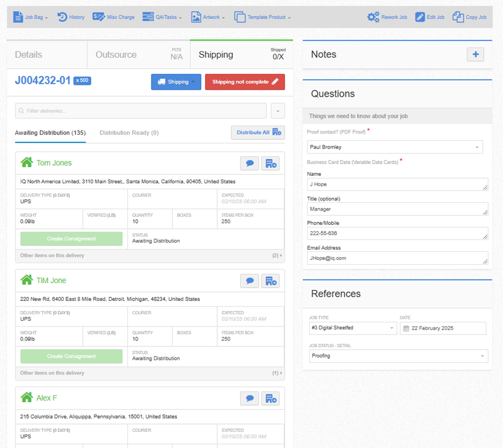503x448 pixels.
Task: Expand the filter options arrow beside search
Action: click(x=278, y=111)
